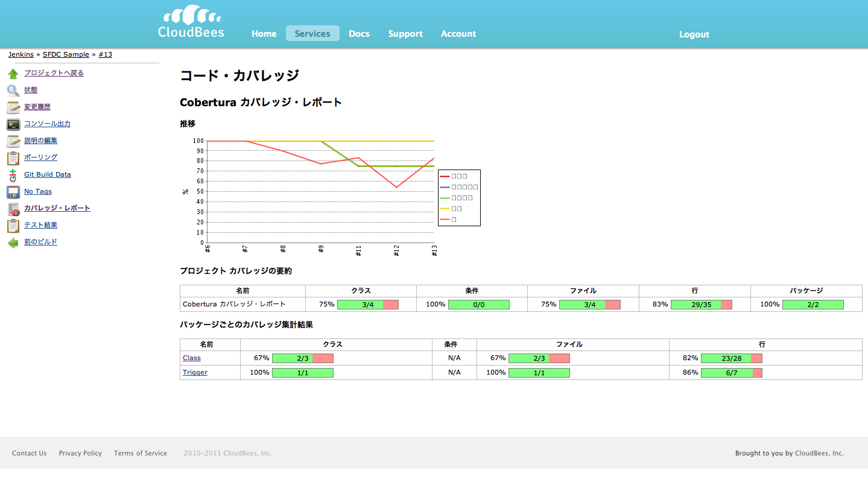This screenshot has height=479, width=868.
Task: Click the Terms of Service footer link
Action: [141, 453]
